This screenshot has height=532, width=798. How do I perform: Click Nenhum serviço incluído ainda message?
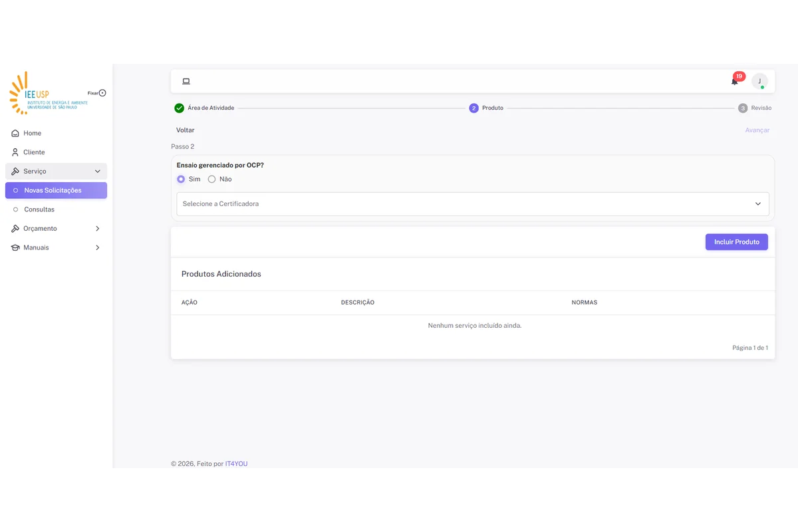(475, 326)
